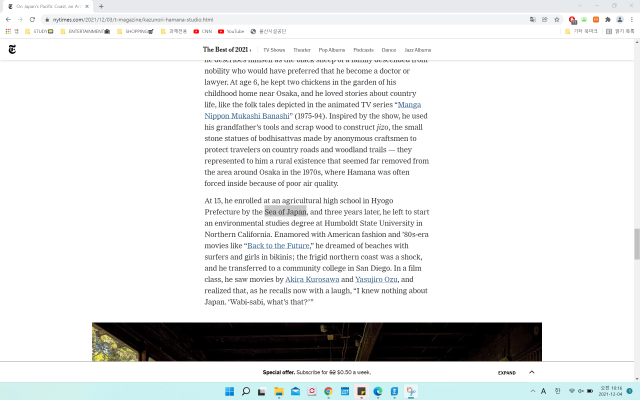Click the browser back arrow
Screen dimensions: 640x400
(x=7, y=19)
